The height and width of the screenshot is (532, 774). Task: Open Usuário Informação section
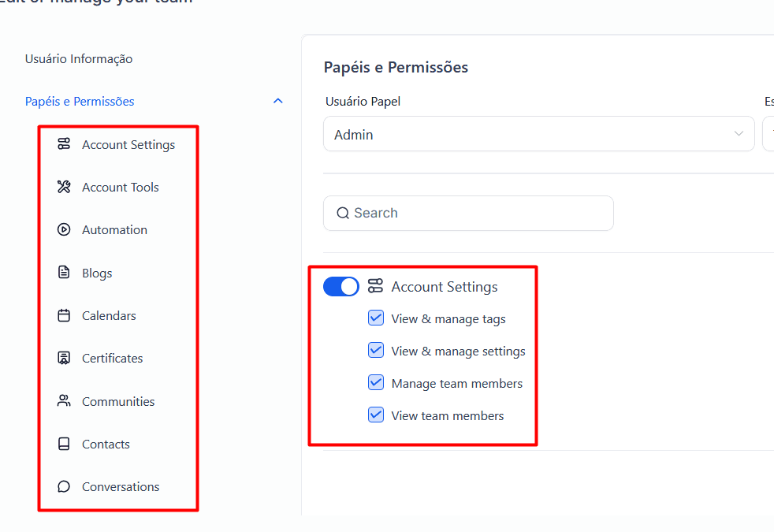[x=79, y=59]
